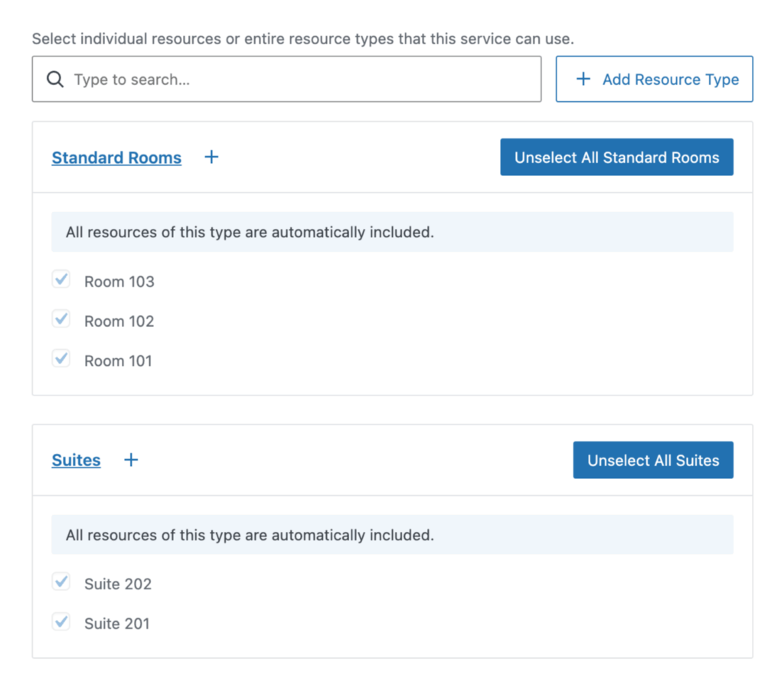Viewport: 784px width, 691px height.
Task: Toggle Suite 201 by clicking its label
Action: point(116,624)
